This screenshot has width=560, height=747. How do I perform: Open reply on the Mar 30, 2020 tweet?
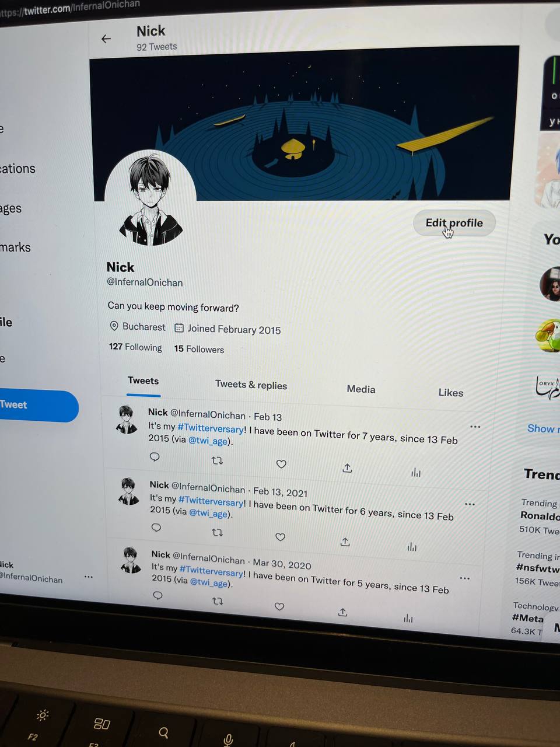pos(157,595)
